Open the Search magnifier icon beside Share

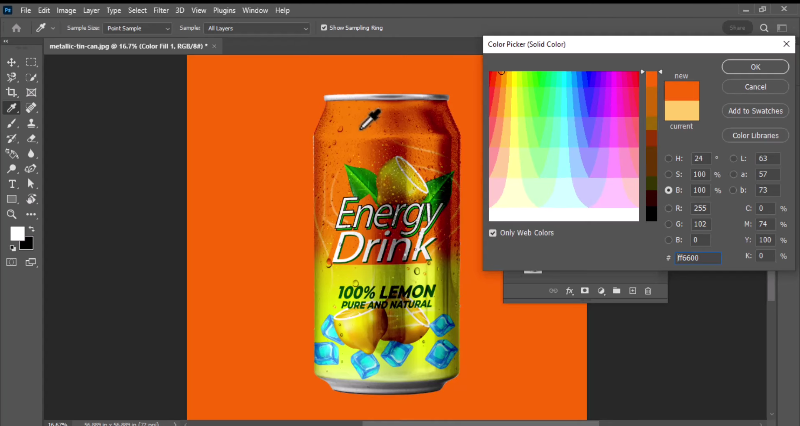(x=765, y=28)
